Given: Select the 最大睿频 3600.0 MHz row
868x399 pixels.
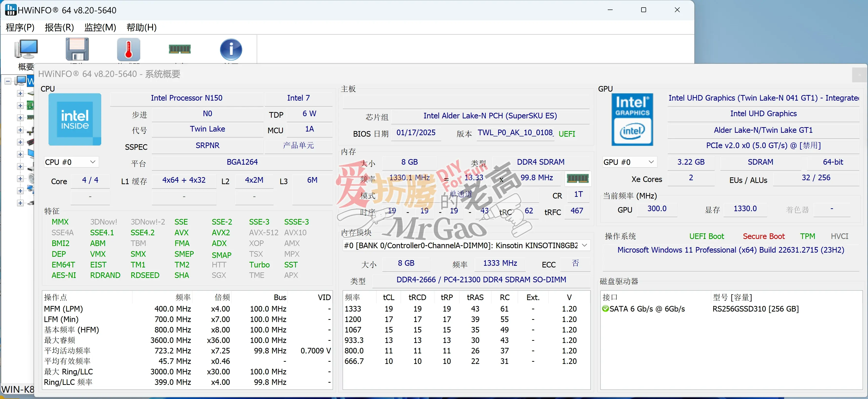Looking at the screenshot, I should coord(187,340).
